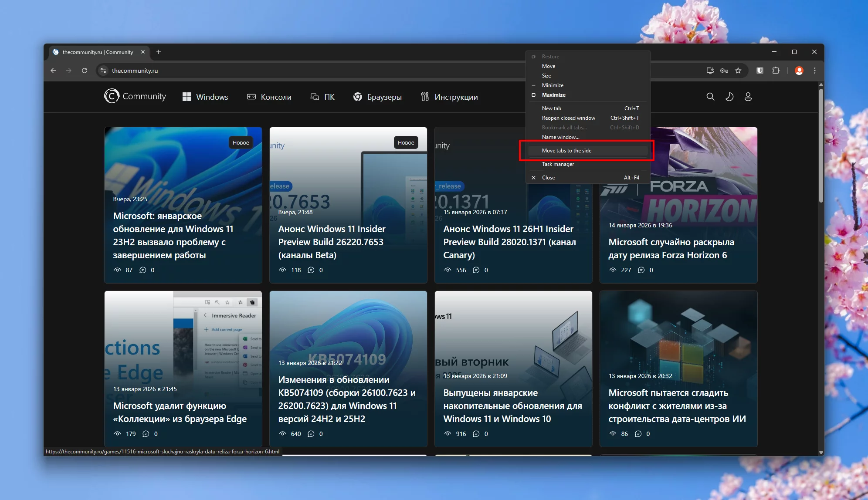Select Move tabs to the side
This screenshot has height=500, width=868.
pyautogui.click(x=566, y=151)
